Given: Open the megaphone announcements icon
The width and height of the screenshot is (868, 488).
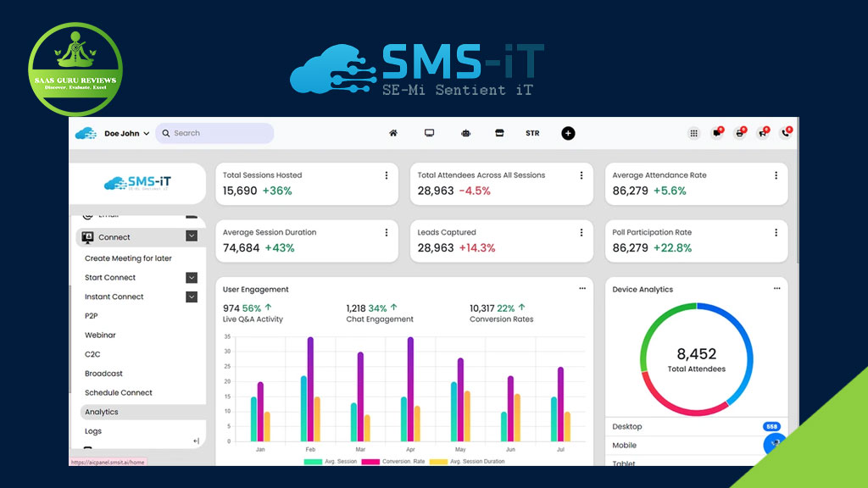Looking at the screenshot, I should click(764, 133).
